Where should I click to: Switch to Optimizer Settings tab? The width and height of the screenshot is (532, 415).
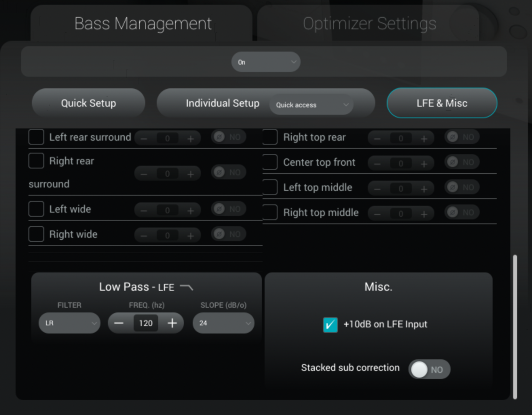[x=369, y=23]
